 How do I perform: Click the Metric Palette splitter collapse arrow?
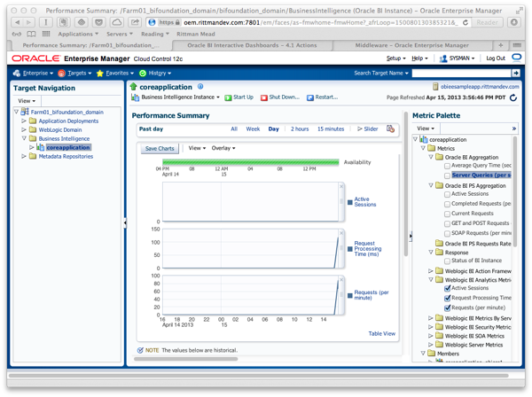tap(411, 236)
